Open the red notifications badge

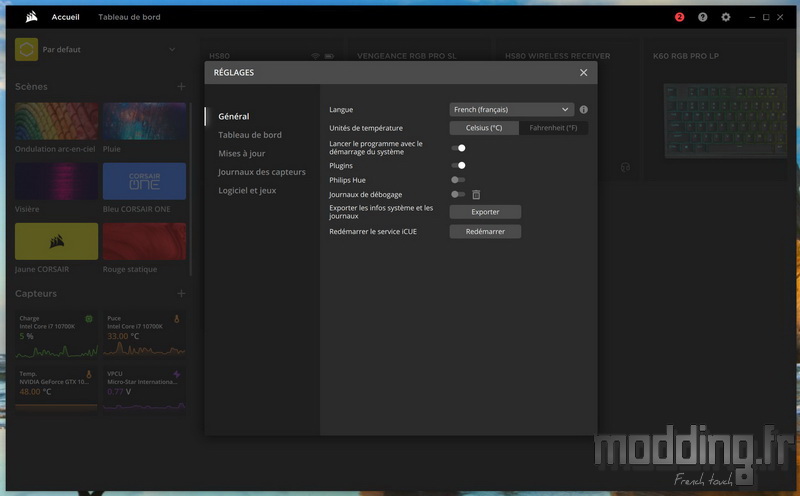click(679, 17)
